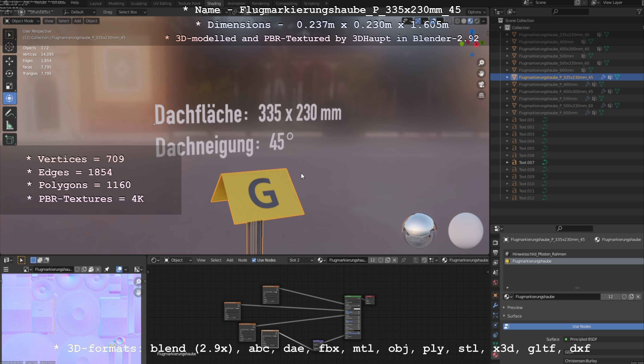Viewport: 644px width, 364px height.
Task: Select the Add Cube tool
Action: tap(9, 140)
